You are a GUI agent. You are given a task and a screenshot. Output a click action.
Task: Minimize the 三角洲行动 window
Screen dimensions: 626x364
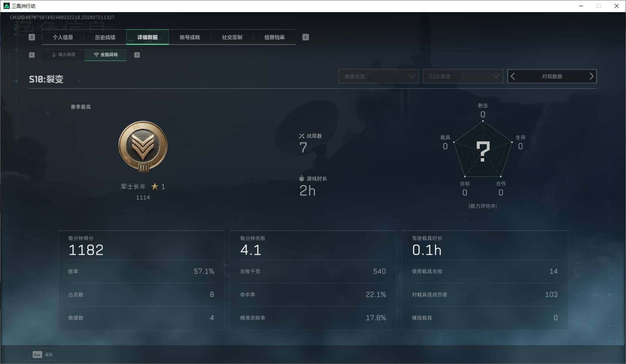[581, 6]
